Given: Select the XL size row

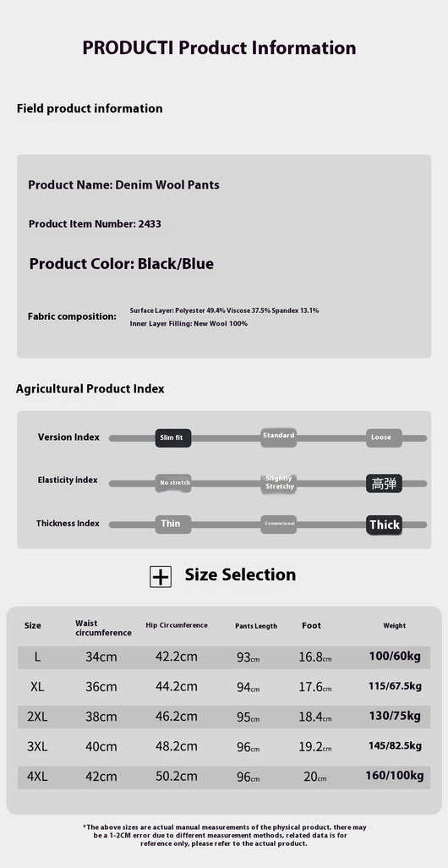Looking at the screenshot, I should coord(224,687).
